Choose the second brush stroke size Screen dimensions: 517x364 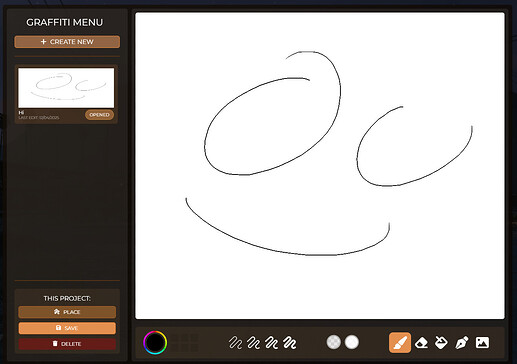(253, 343)
